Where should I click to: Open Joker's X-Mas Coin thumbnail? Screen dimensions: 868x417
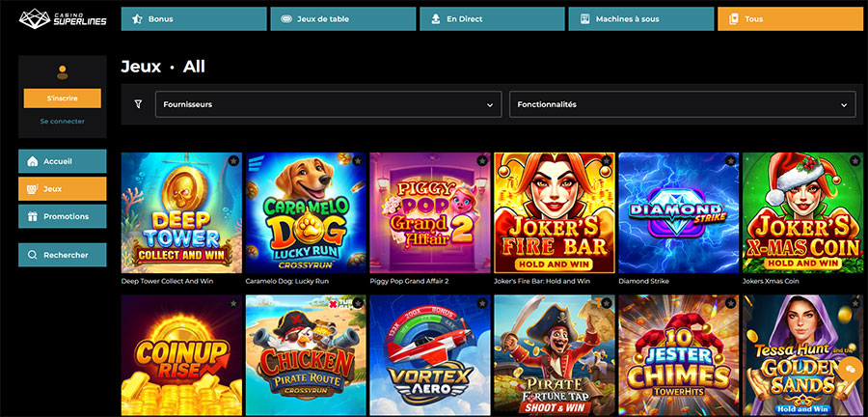[x=802, y=212]
